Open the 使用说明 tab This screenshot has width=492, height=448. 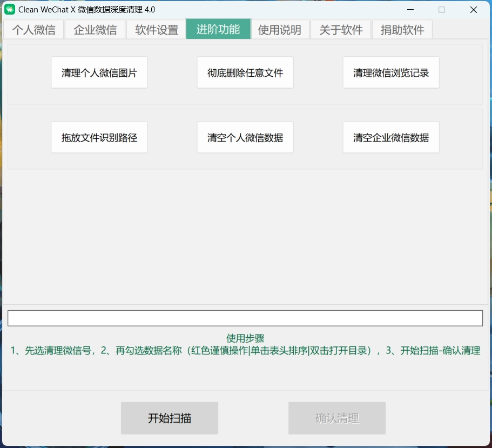coord(280,30)
